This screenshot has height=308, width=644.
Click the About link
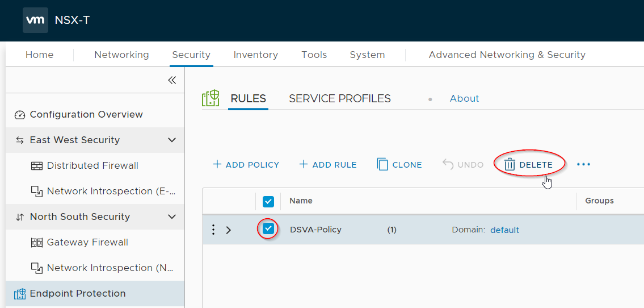(464, 98)
